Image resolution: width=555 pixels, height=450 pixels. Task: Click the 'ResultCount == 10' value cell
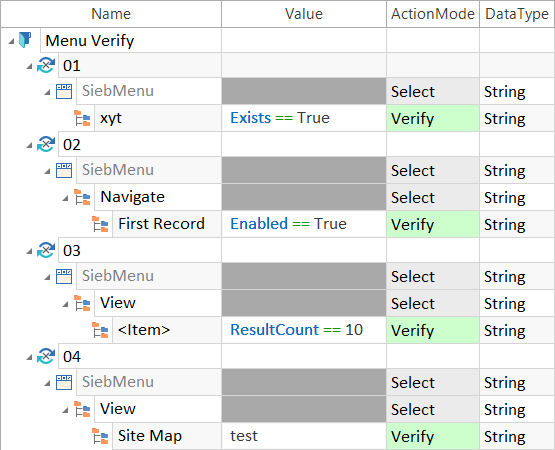304,330
